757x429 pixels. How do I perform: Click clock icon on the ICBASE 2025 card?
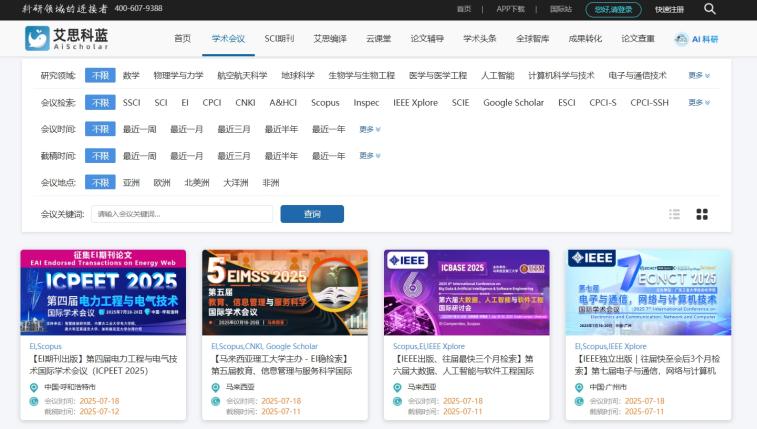point(398,405)
